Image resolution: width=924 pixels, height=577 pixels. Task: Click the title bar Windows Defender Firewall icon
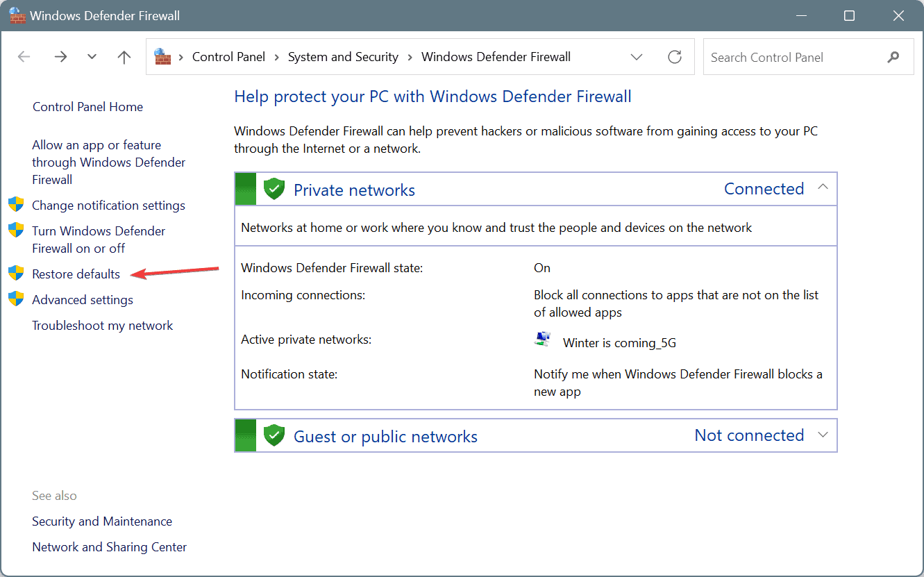coord(16,15)
